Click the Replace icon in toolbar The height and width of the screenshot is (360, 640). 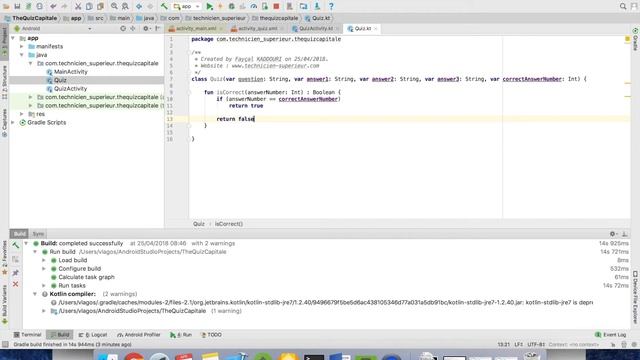coord(125,6)
